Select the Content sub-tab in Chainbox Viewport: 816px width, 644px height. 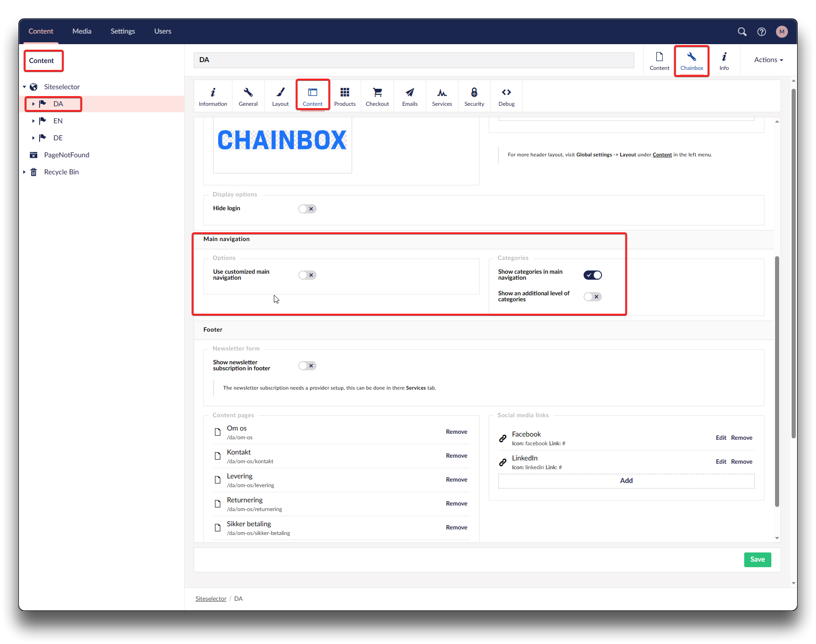(x=313, y=97)
